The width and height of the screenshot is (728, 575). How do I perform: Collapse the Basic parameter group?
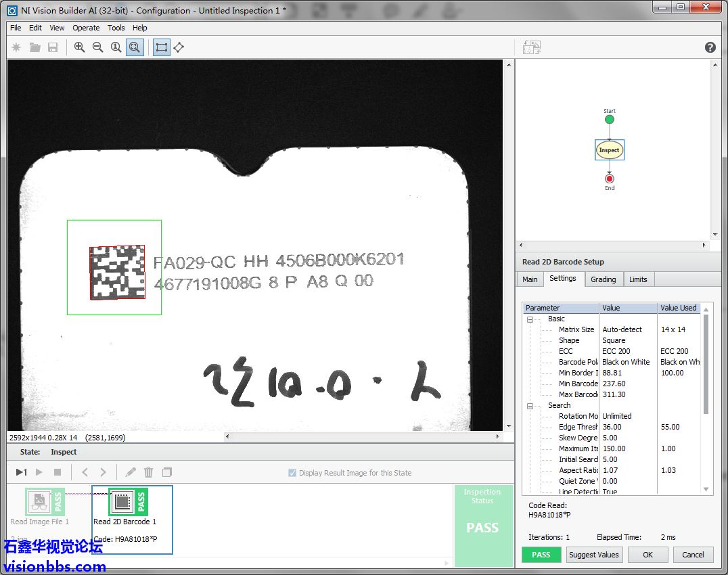coord(530,319)
